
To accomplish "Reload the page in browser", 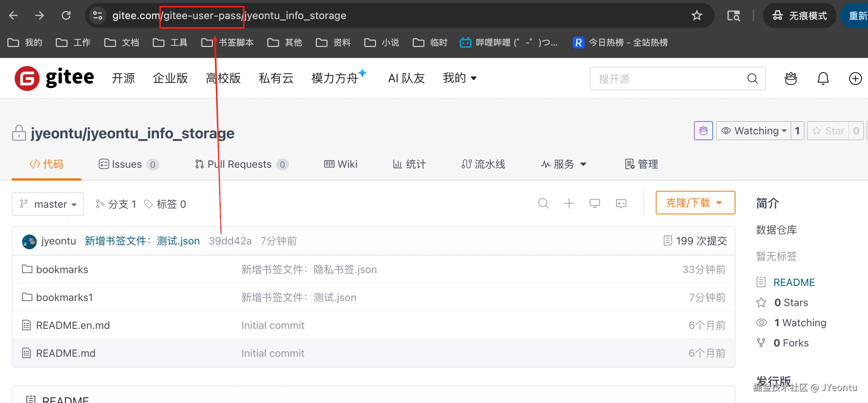I will 66,15.
